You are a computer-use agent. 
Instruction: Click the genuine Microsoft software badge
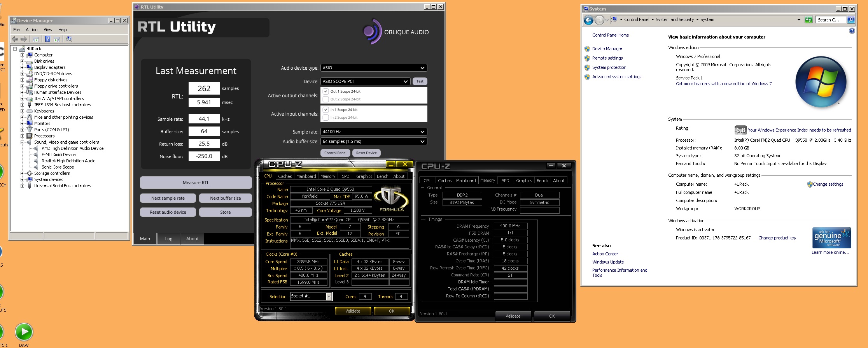click(831, 238)
